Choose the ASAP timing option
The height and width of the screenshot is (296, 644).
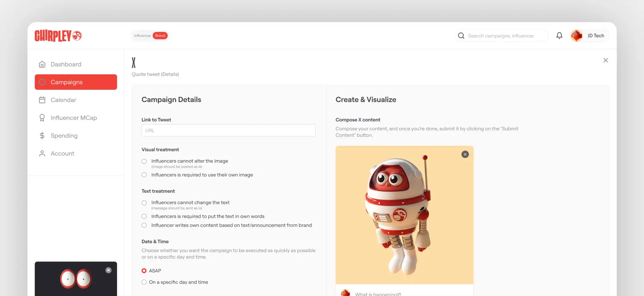[x=144, y=271]
